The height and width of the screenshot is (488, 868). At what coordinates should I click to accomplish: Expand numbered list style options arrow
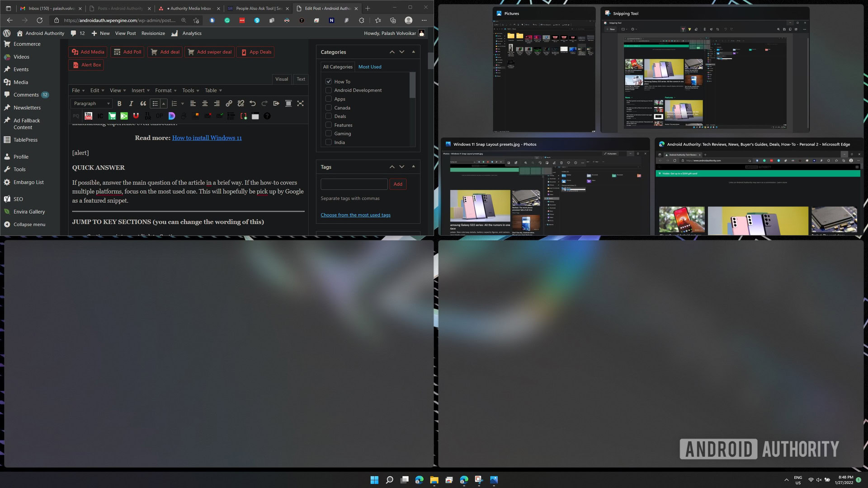coord(183,103)
